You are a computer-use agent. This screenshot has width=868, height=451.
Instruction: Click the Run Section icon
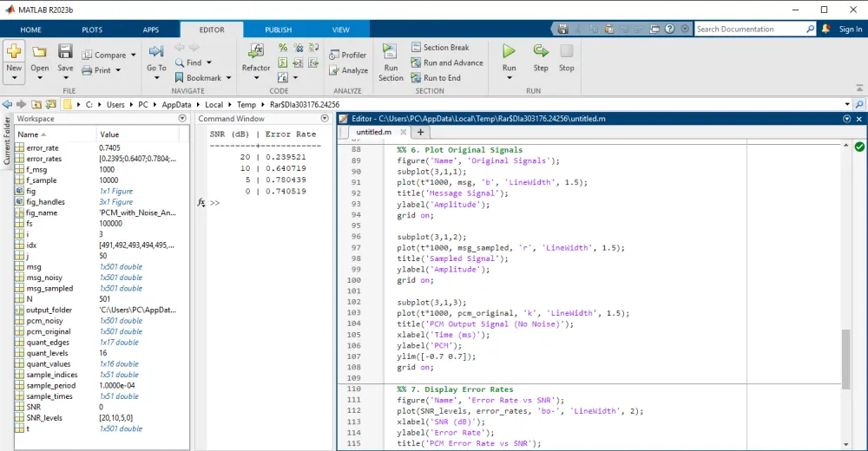tap(390, 51)
